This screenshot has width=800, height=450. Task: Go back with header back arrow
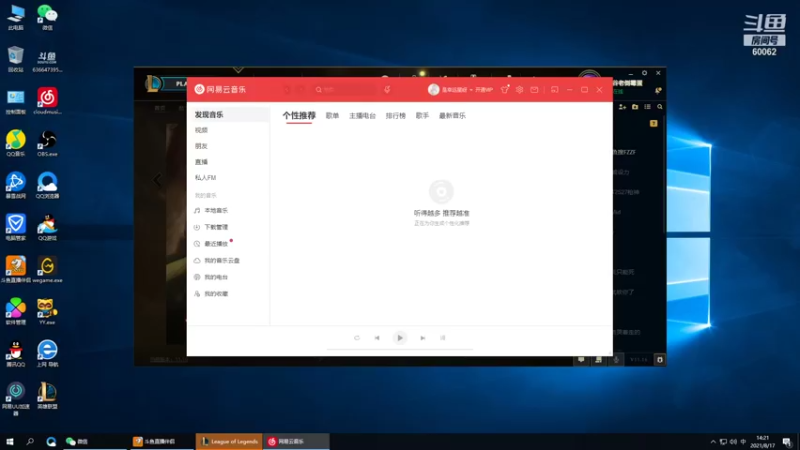287,90
